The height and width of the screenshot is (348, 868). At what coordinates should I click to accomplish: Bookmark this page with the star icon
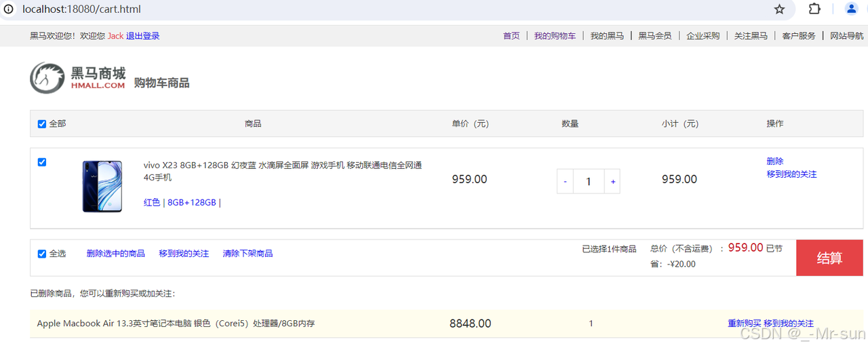(780, 9)
